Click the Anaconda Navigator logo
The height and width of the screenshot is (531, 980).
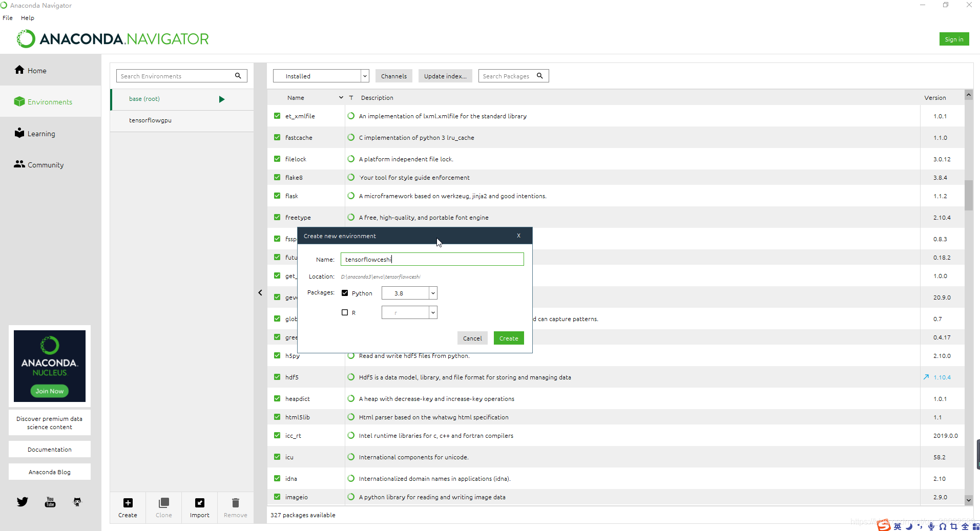coord(113,39)
